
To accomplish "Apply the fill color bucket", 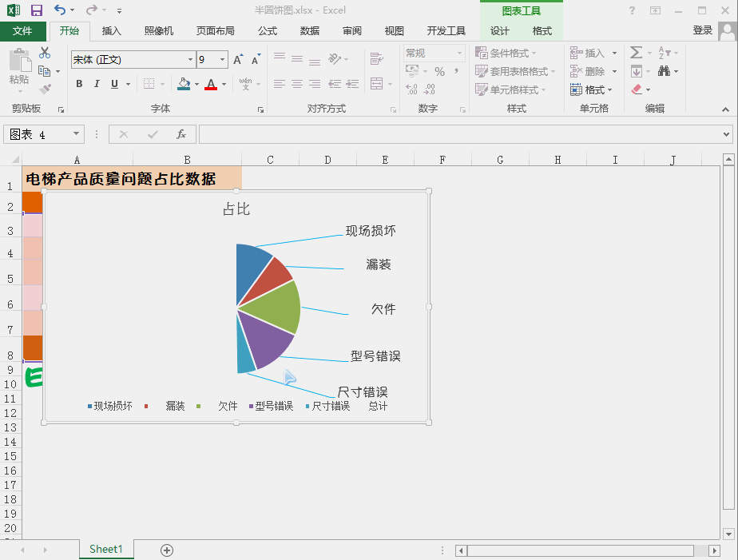I will (184, 84).
